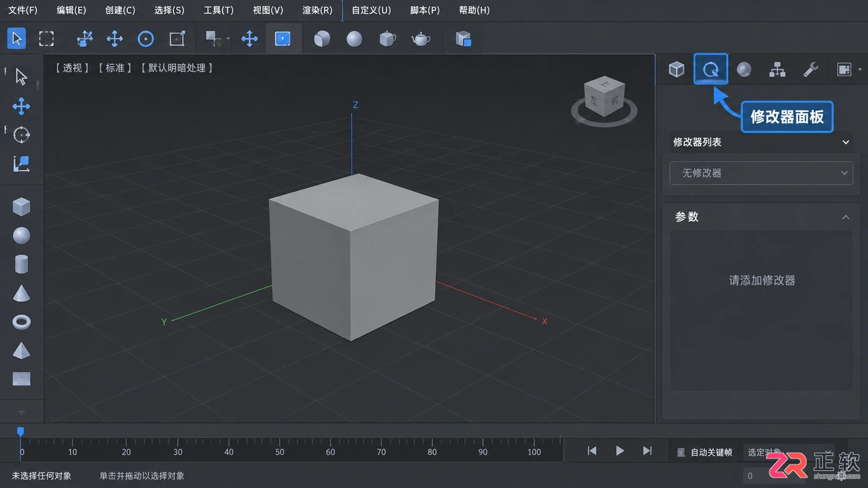Click the cube-with-handle render setup icon

pyautogui.click(x=388, y=39)
